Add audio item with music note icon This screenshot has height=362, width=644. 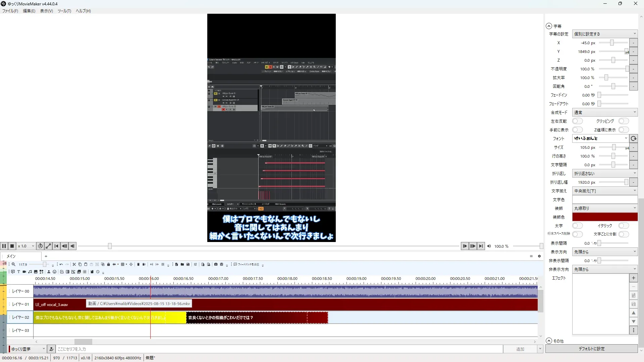coord(30,272)
